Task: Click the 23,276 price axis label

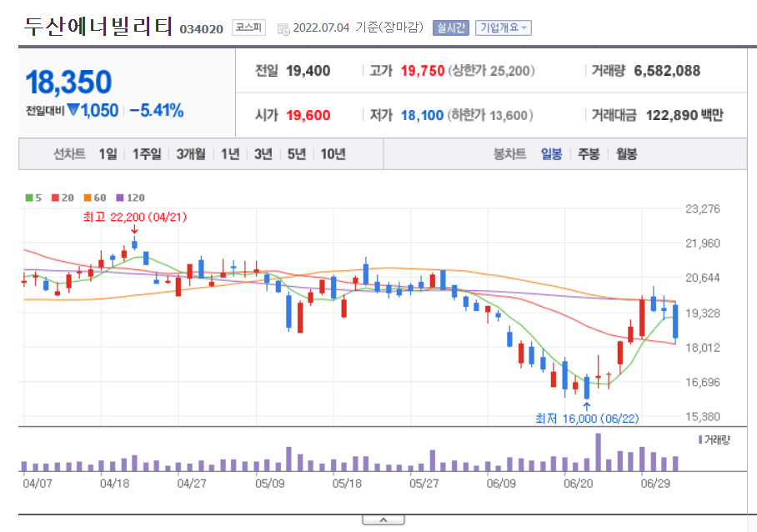Action: point(703,209)
